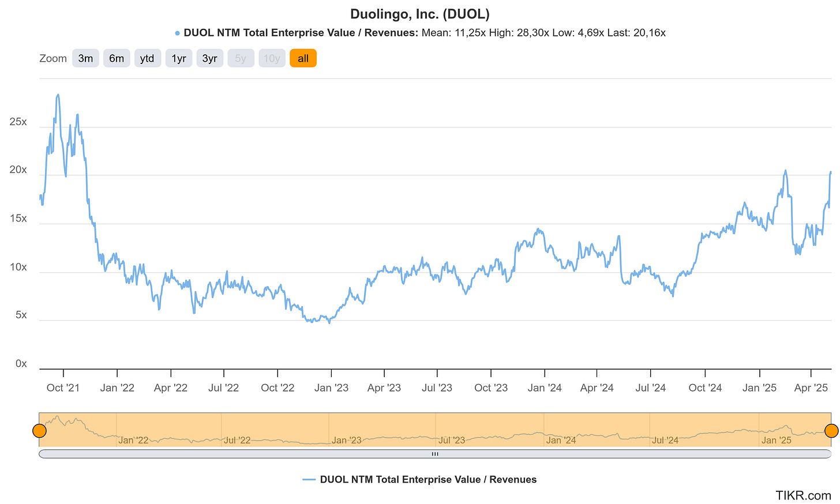Viewport: 840px width, 504px height.
Task: Click the disabled 5y zoom button
Action: [241, 58]
